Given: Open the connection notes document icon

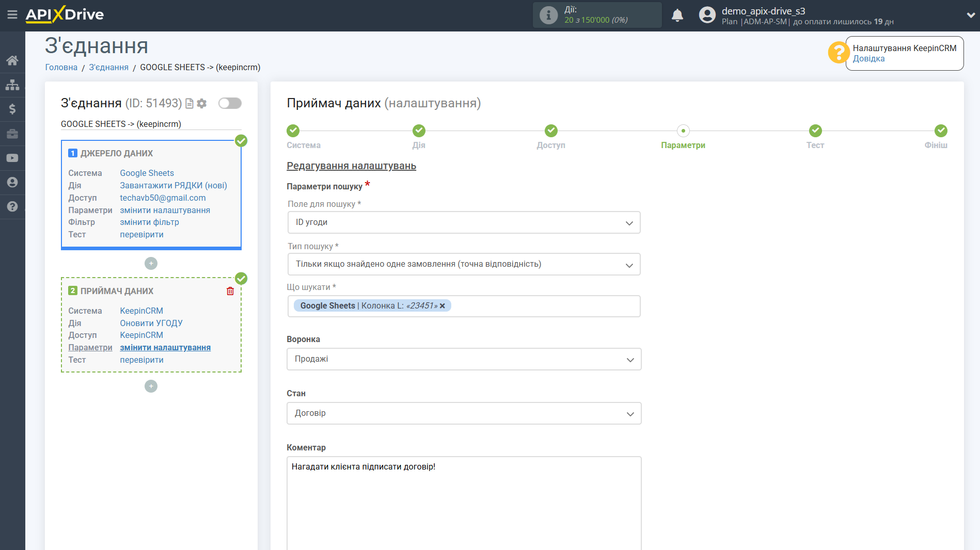Looking at the screenshot, I should (x=189, y=104).
